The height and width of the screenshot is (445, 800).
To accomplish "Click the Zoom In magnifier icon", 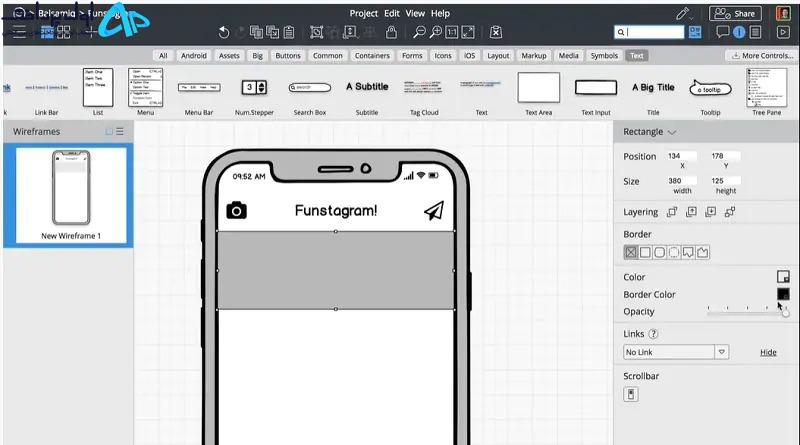I will (x=435, y=32).
